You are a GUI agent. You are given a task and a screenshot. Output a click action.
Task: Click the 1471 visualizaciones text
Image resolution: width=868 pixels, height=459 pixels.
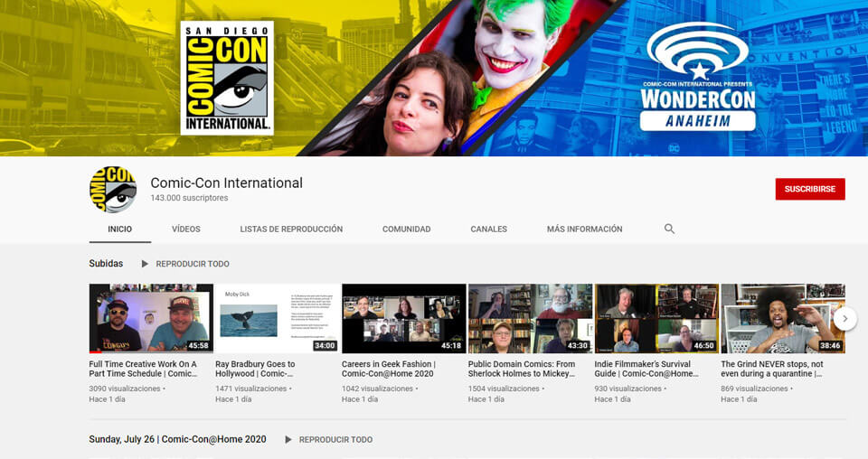click(x=250, y=389)
